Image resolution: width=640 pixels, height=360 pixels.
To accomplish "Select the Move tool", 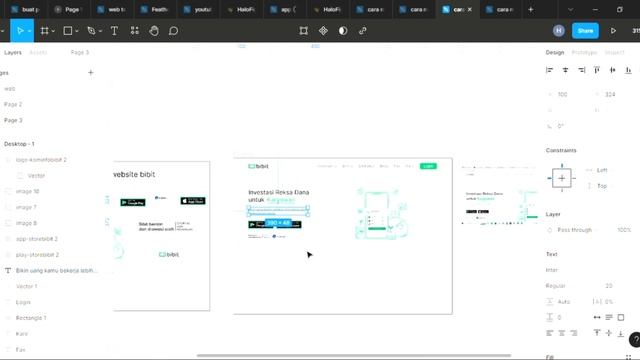I will point(20,31).
